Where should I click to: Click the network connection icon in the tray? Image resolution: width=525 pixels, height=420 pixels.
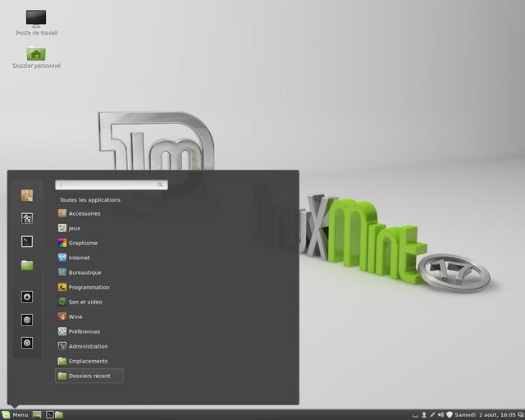tap(432, 414)
